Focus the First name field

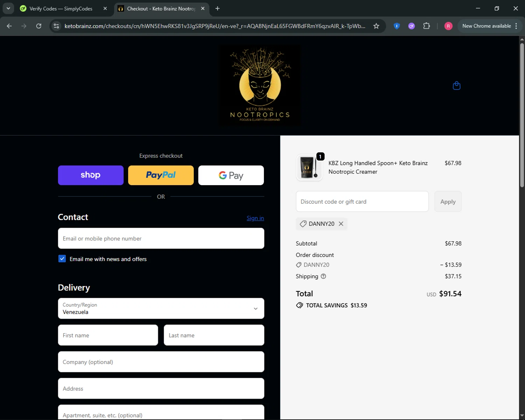coord(108,335)
